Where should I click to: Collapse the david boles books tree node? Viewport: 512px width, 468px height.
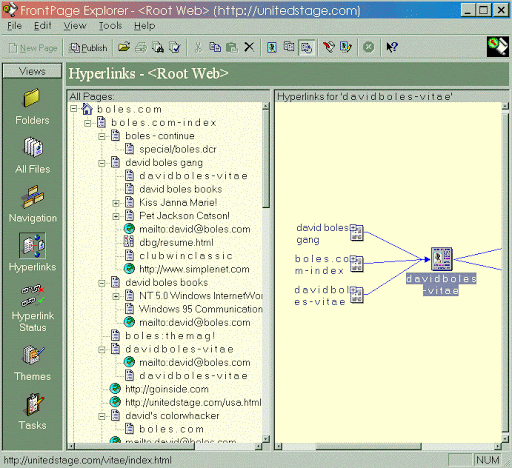(x=102, y=283)
